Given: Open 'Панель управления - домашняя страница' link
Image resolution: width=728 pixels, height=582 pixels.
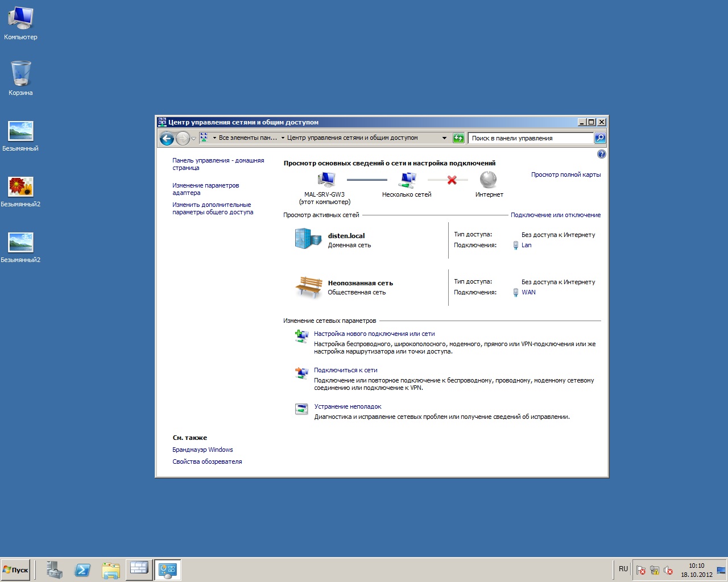Looking at the screenshot, I should pyautogui.click(x=218, y=164).
